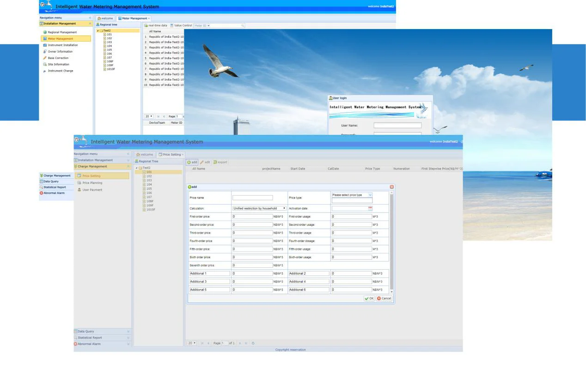586x392 pixels.
Task: Collapse the Test2 node in Price Setting tree
Action: [136, 168]
